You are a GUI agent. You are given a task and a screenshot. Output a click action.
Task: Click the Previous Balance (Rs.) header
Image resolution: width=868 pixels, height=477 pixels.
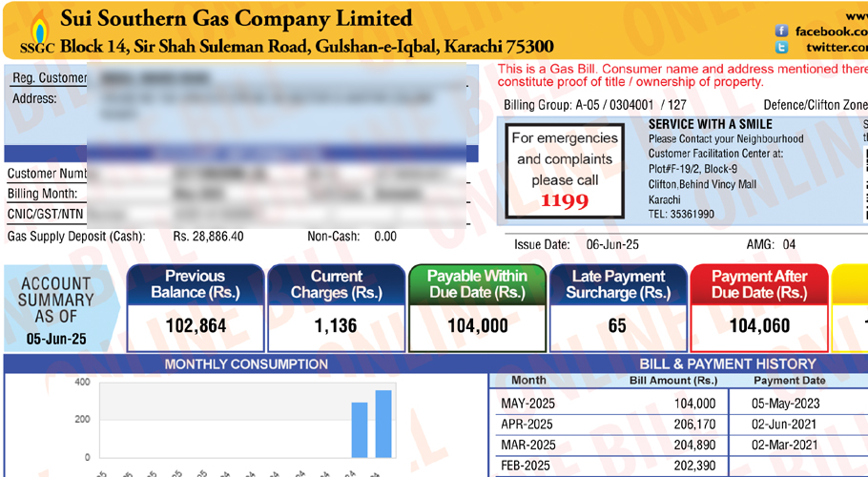pos(196,284)
